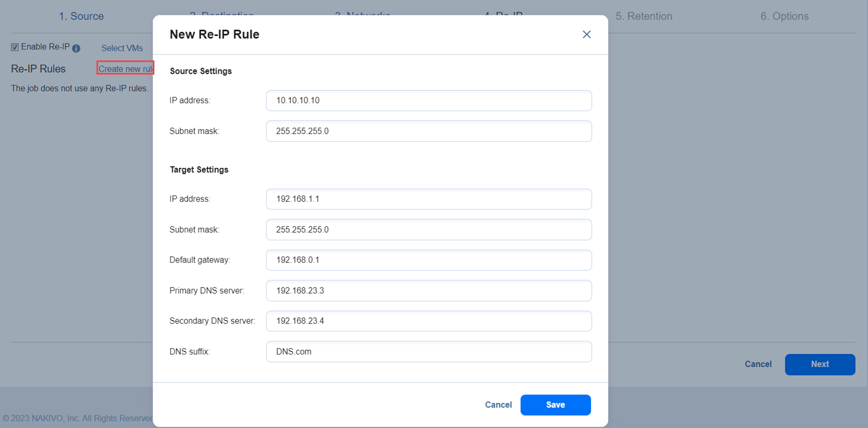This screenshot has width=868, height=428.
Task: Close the New Re-IP Rule dialog
Action: (586, 35)
